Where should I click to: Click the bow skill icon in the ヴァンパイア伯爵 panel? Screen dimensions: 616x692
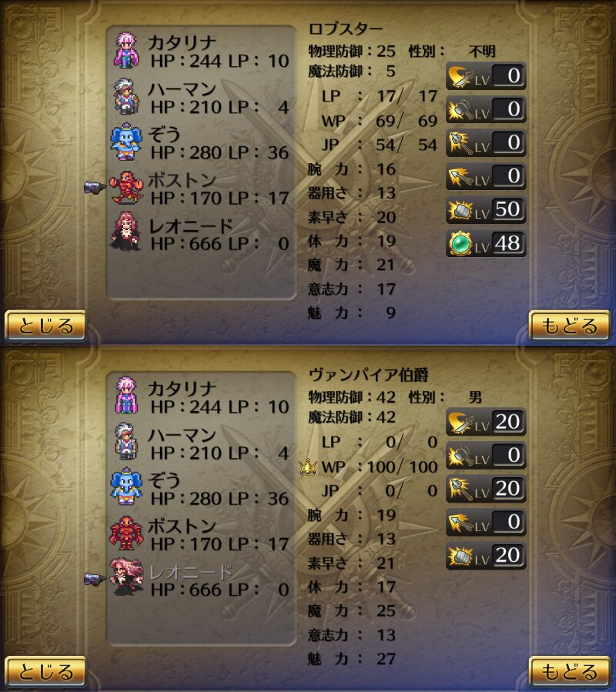point(460,523)
